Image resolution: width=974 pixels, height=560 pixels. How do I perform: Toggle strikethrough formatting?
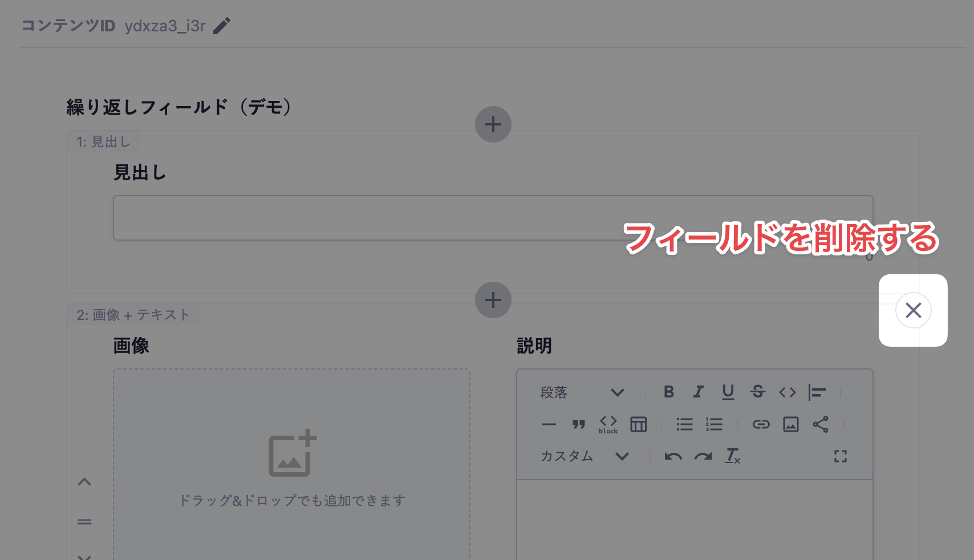coord(758,392)
